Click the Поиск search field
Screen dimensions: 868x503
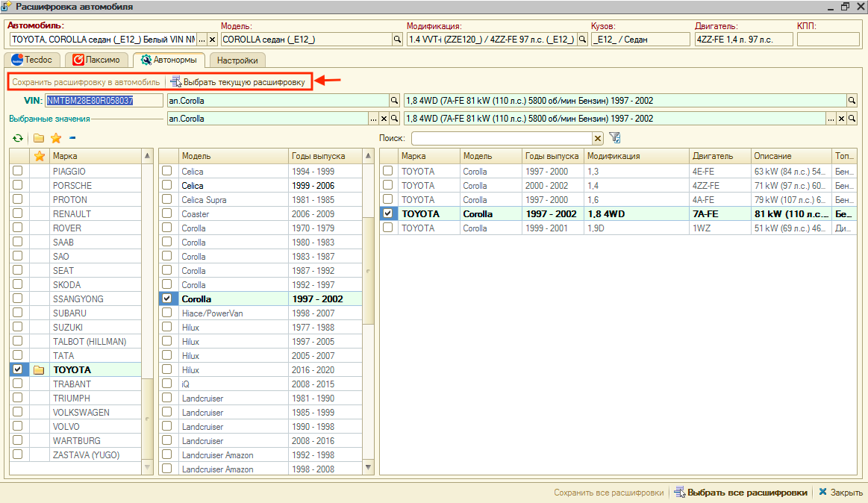(x=502, y=138)
